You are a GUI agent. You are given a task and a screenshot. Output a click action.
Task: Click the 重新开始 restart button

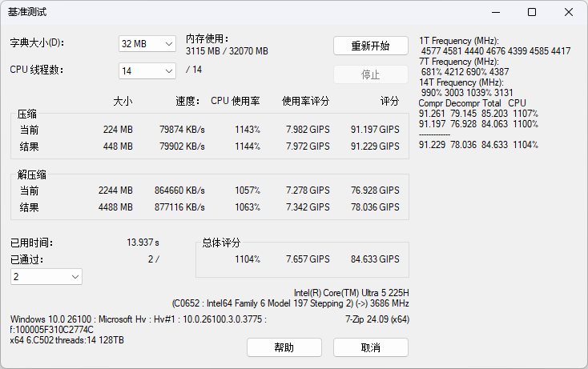point(370,46)
